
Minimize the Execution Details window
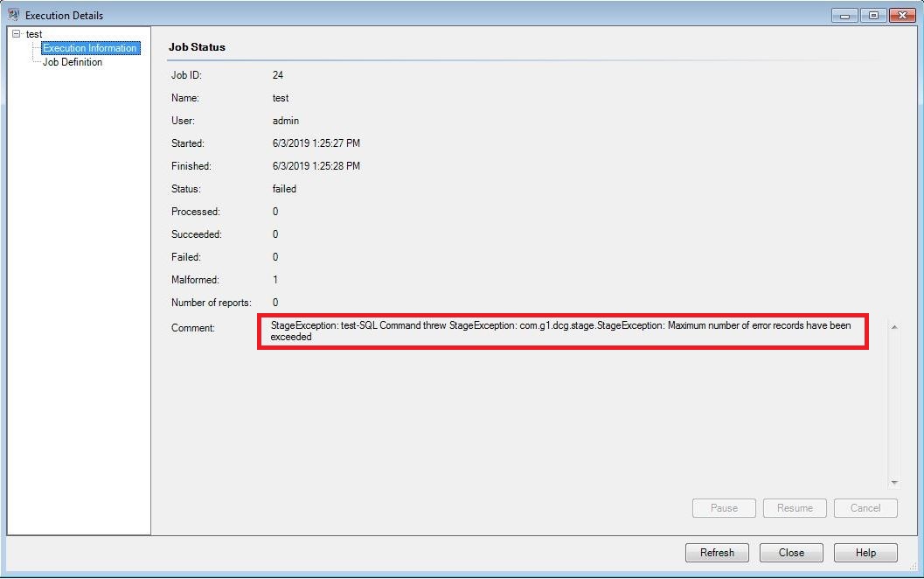(844, 16)
